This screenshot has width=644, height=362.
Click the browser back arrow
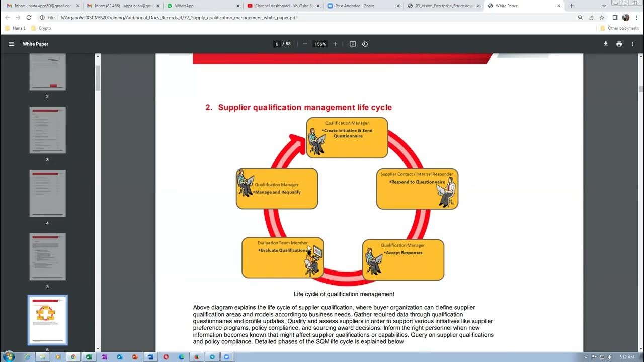coord(7,17)
